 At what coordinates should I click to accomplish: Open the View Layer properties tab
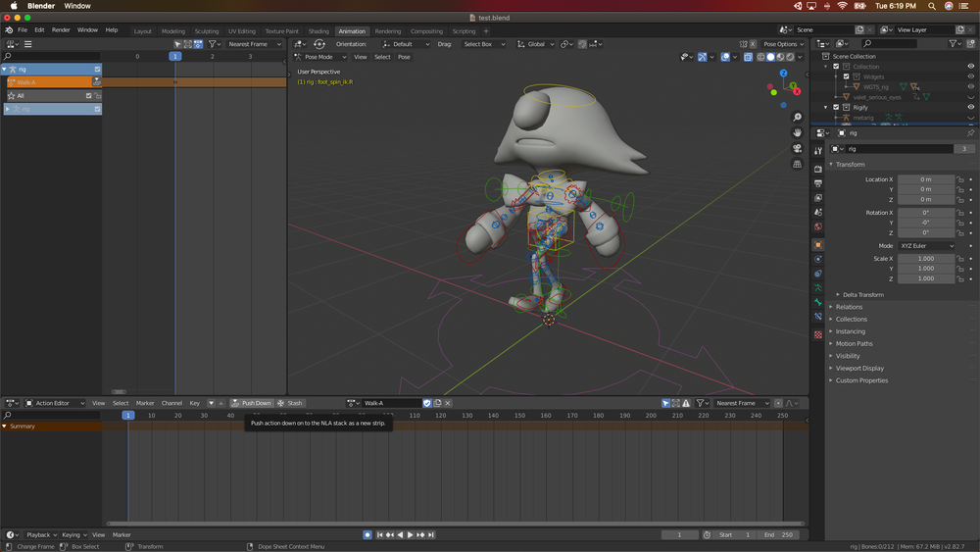pos(818,197)
